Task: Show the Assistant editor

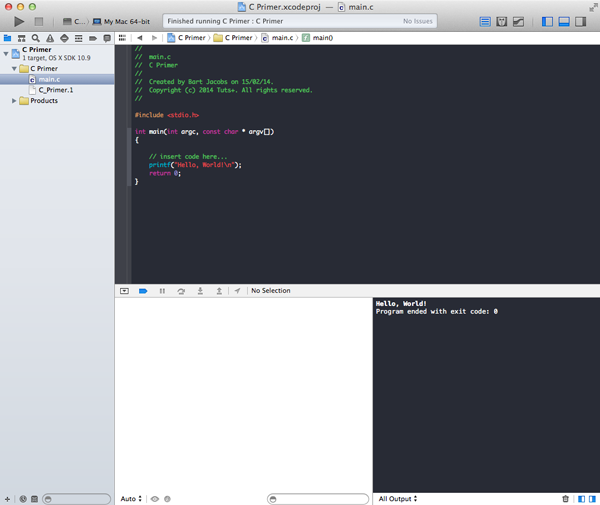Action: coord(502,21)
